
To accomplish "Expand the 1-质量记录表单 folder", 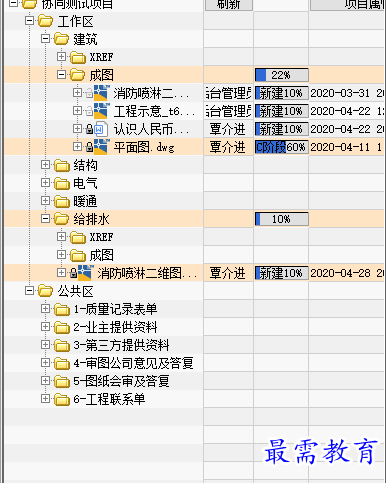I will coord(45,309).
